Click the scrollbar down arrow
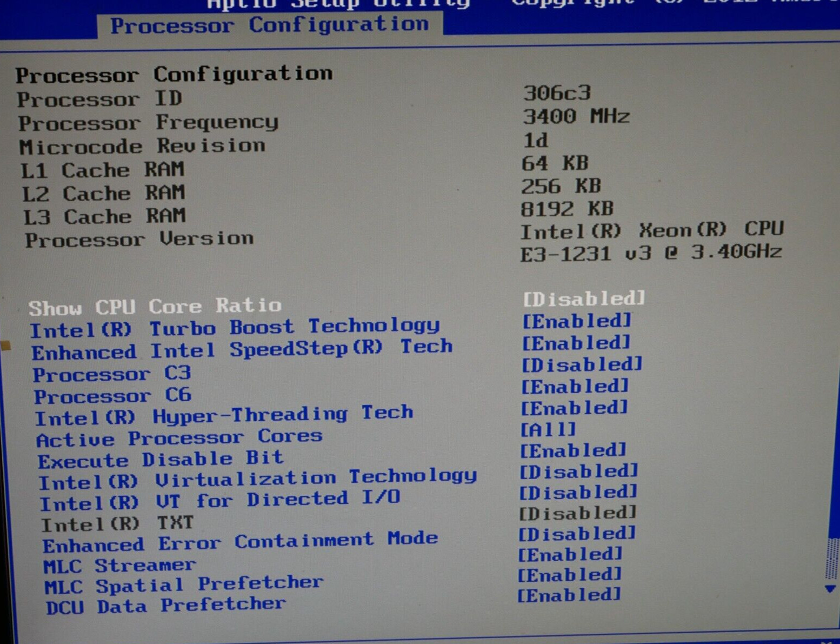Screen dimensions: 840x644 pyautogui.click(x=831, y=588)
